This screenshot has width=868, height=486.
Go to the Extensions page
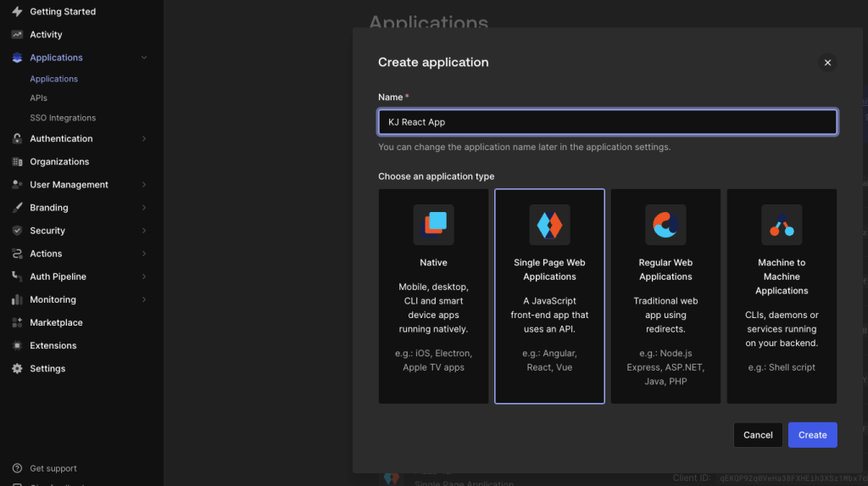point(53,346)
